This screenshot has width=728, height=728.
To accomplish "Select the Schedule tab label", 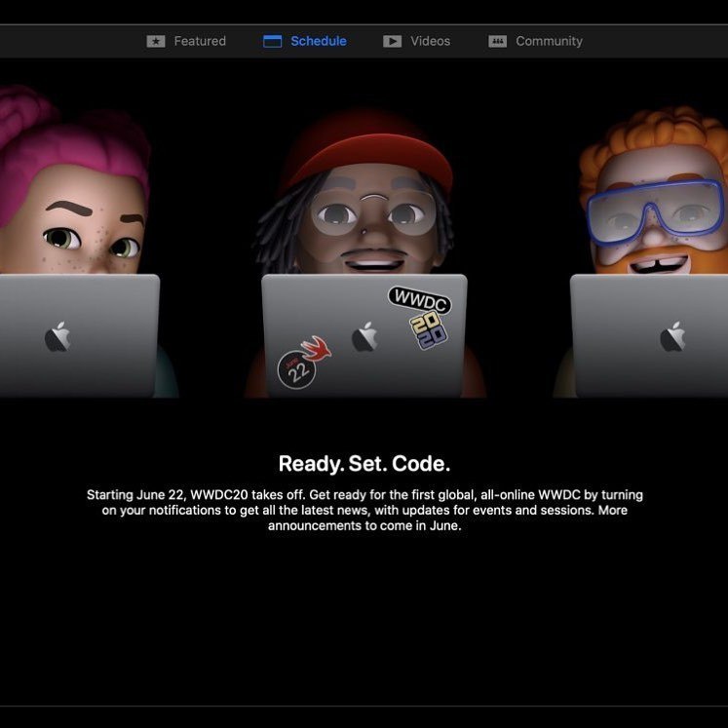I will click(x=319, y=41).
